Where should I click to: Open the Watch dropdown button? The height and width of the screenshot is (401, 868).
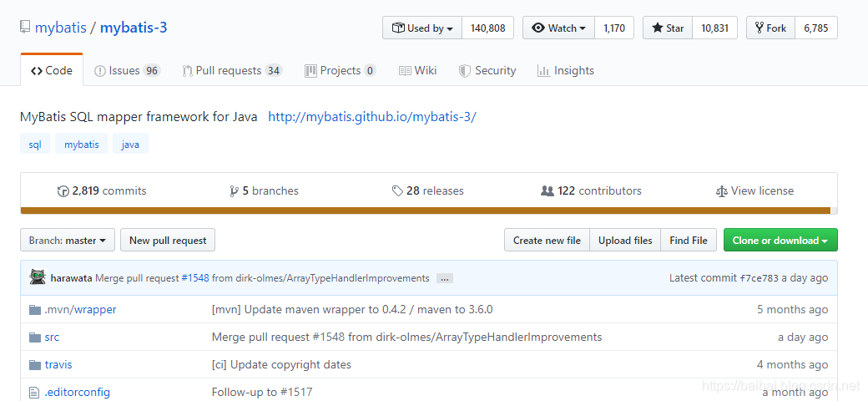click(558, 28)
